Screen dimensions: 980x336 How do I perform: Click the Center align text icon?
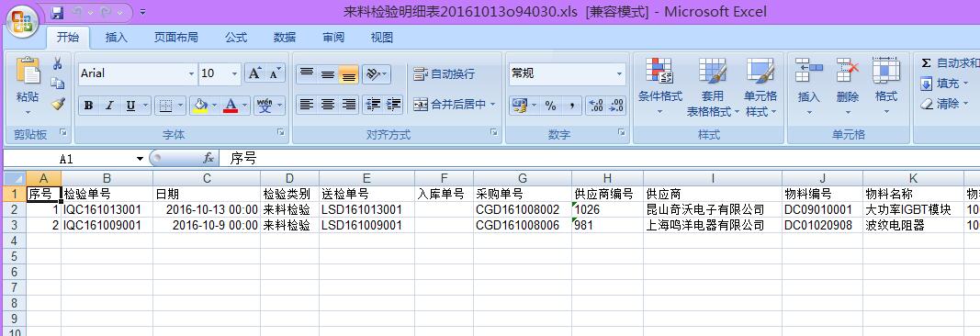[328, 105]
